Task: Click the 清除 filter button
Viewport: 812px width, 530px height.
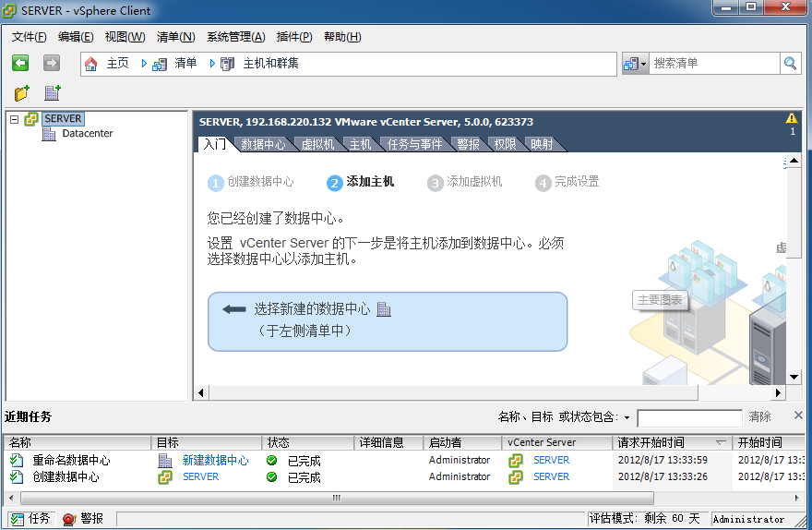Action: tap(759, 417)
